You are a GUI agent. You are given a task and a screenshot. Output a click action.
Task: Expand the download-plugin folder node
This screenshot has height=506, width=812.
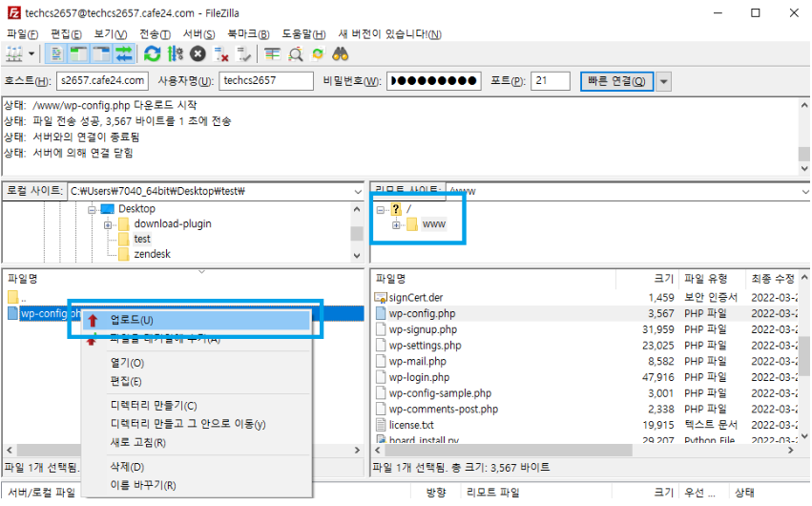pyautogui.click(x=108, y=224)
